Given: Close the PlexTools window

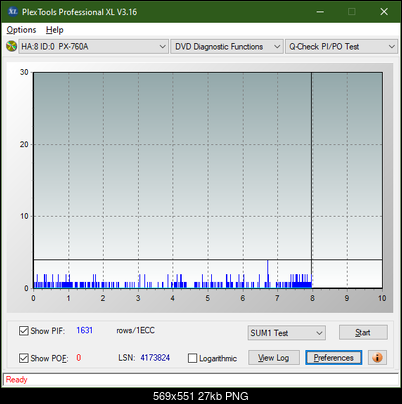Looking at the screenshot, I should 384,12.
